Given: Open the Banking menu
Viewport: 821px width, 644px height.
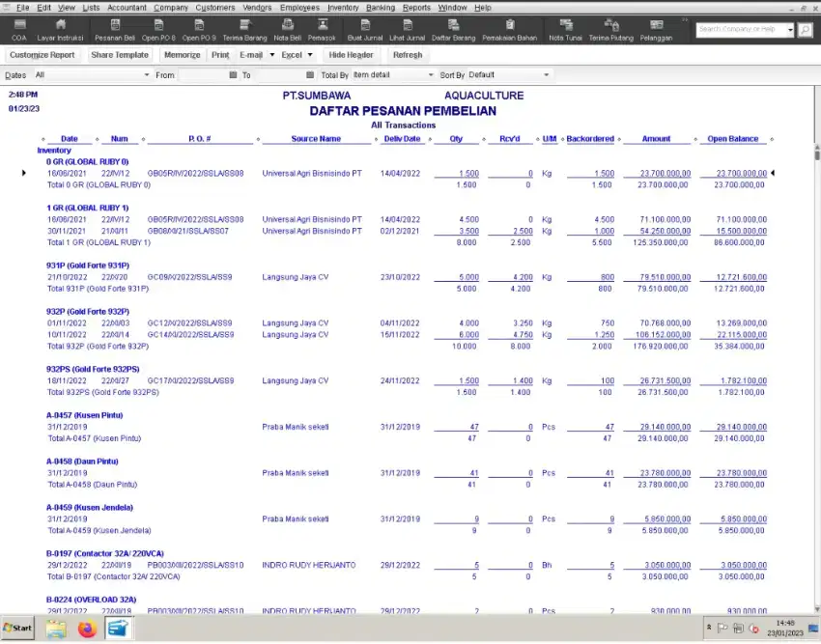Looking at the screenshot, I should click(x=381, y=8).
